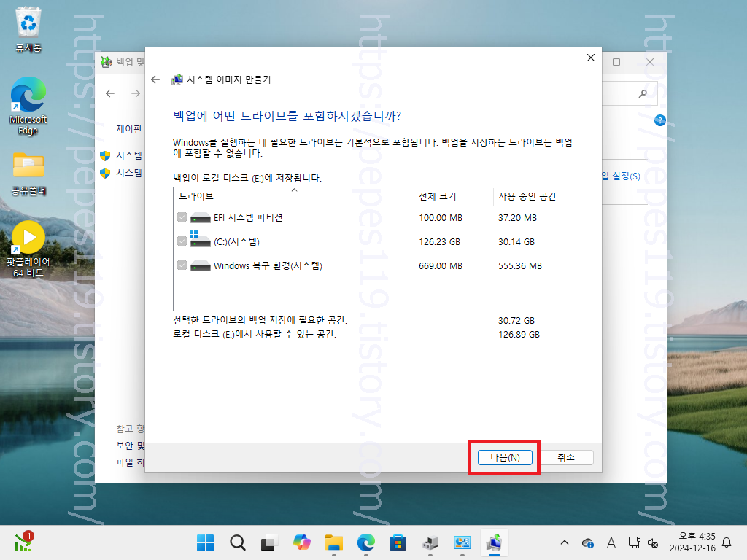Open 설정(S) link in the background window
The image size is (747, 560).
coord(622,176)
